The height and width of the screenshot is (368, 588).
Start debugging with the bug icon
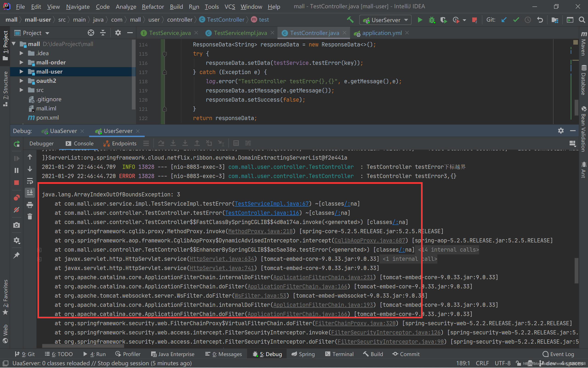[x=432, y=20]
